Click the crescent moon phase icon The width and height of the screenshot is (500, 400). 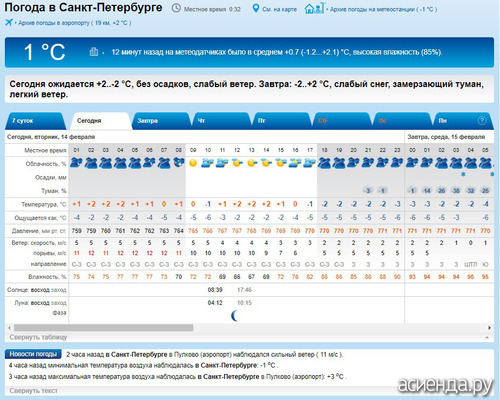(x=235, y=315)
